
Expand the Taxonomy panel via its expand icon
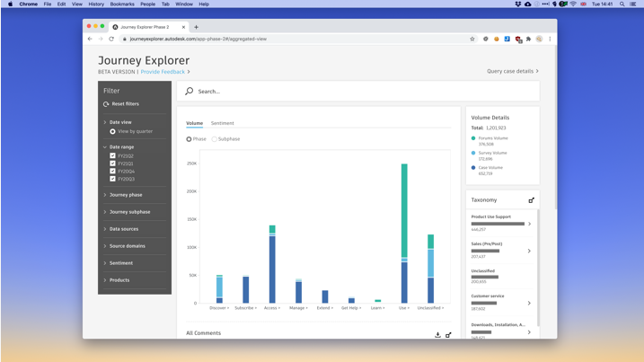(531, 200)
